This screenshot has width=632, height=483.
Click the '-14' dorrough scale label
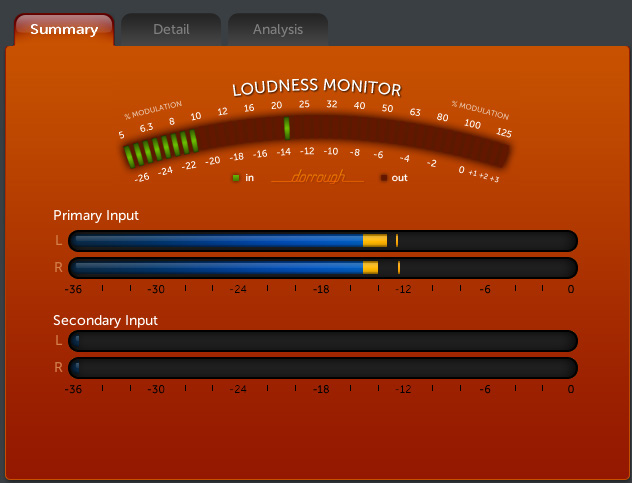(x=284, y=152)
